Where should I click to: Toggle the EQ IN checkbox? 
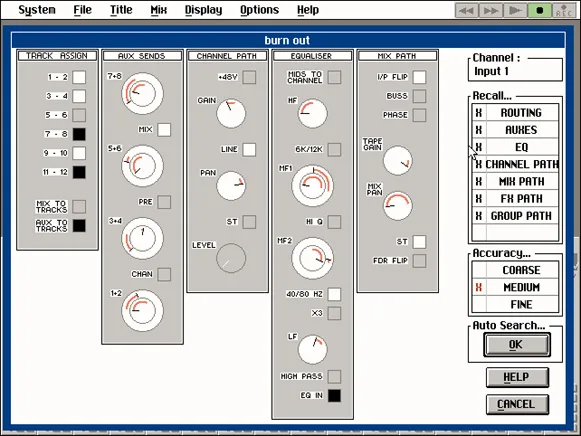coord(334,396)
